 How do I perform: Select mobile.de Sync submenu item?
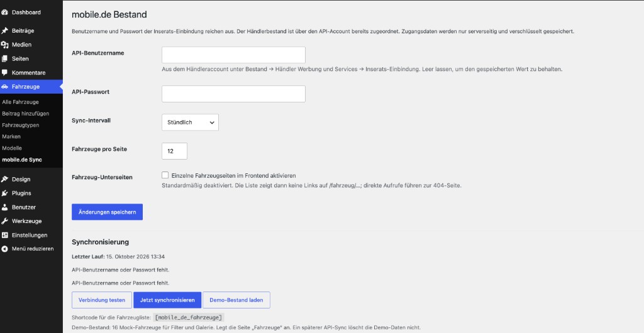[22, 160]
